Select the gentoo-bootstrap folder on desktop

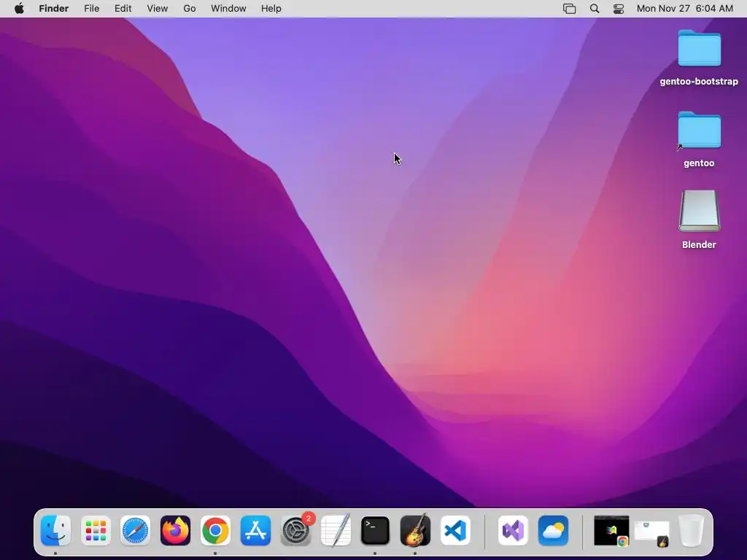tap(699, 58)
